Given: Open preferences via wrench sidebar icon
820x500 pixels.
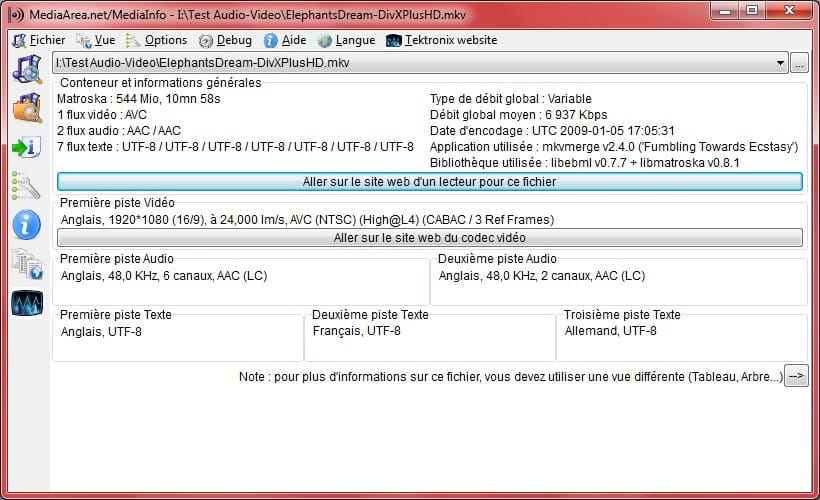Looking at the screenshot, I should 26,186.
